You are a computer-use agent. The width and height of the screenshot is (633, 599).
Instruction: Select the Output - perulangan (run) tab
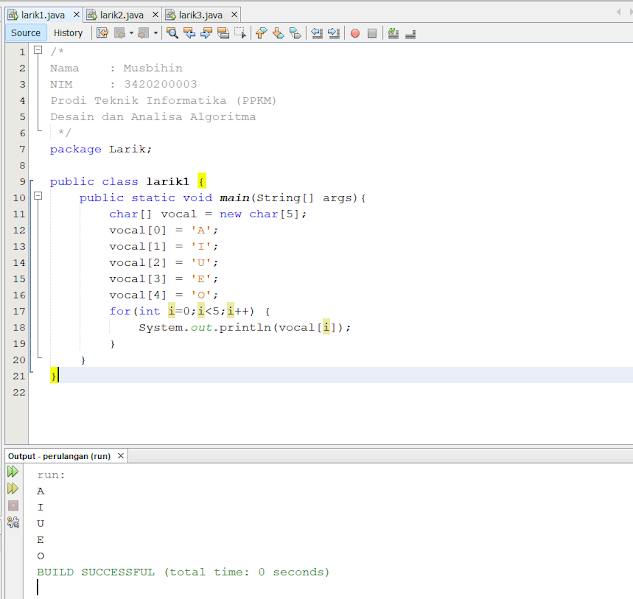[x=59, y=456]
